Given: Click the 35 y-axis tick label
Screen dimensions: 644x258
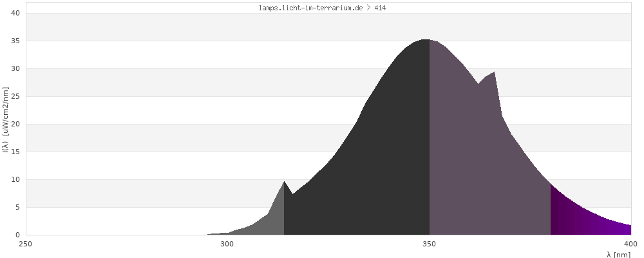Looking at the screenshot, I should click(16, 41).
